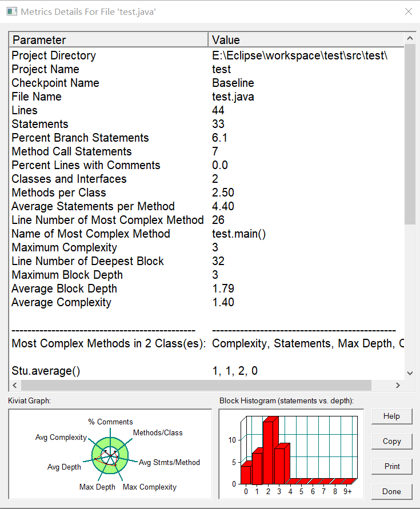The width and height of the screenshot is (420, 509).
Task: Click the Kiviat graph circular chart
Action: (110, 455)
